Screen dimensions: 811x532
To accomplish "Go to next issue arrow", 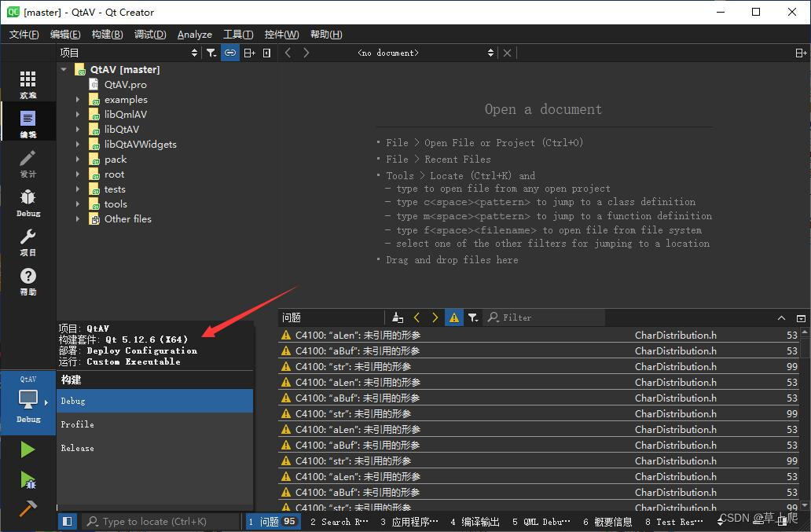I will point(435,317).
